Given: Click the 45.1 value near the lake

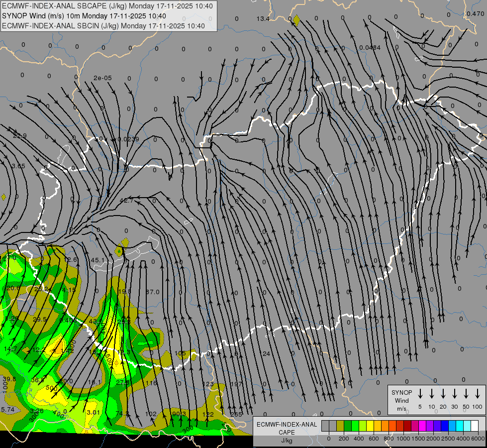Looking at the screenshot, I should coord(97,260).
